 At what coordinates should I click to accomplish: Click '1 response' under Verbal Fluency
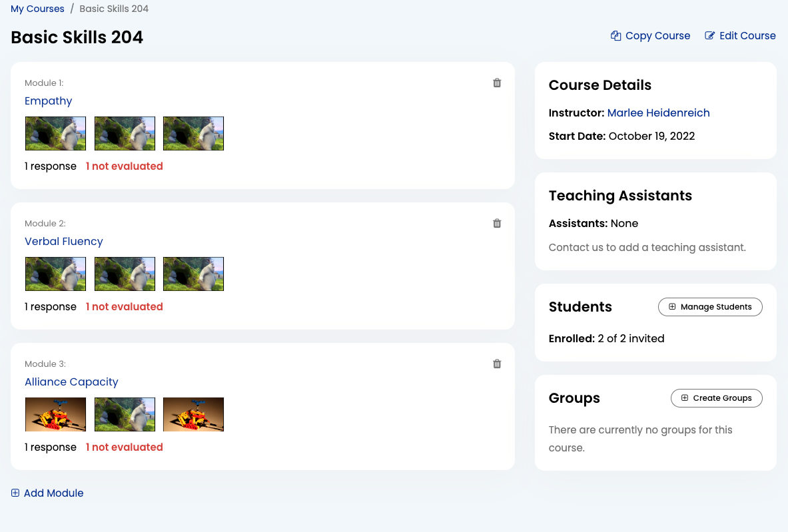pyautogui.click(x=50, y=306)
